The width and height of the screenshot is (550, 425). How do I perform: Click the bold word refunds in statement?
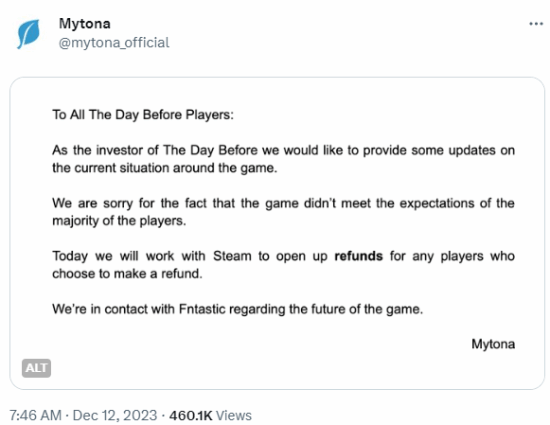pos(358,256)
